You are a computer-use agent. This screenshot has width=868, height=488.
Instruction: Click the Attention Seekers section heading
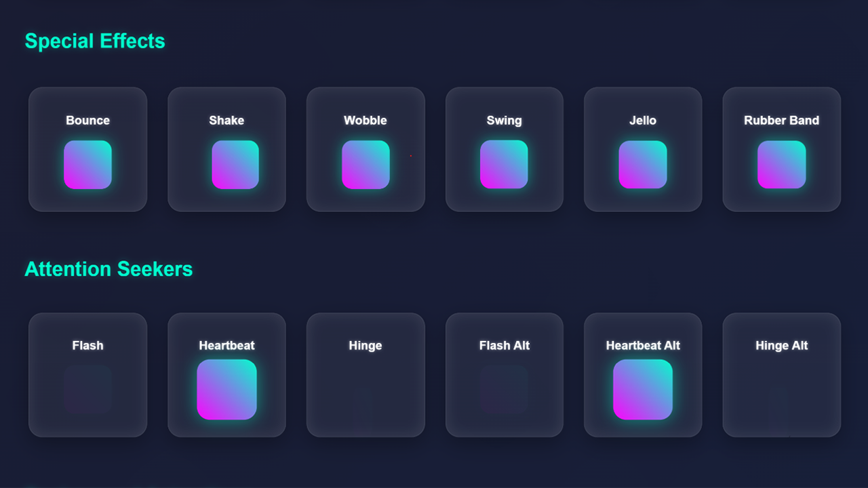click(x=108, y=269)
